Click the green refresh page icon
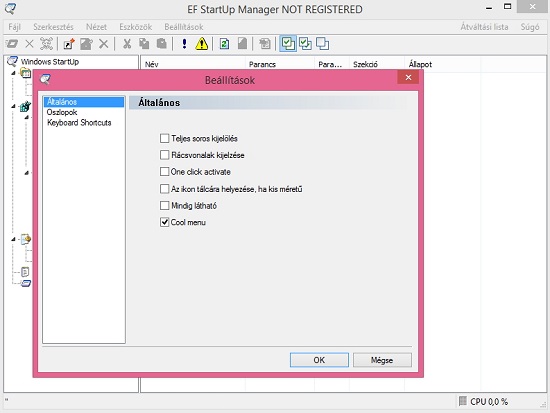 pyautogui.click(x=224, y=44)
